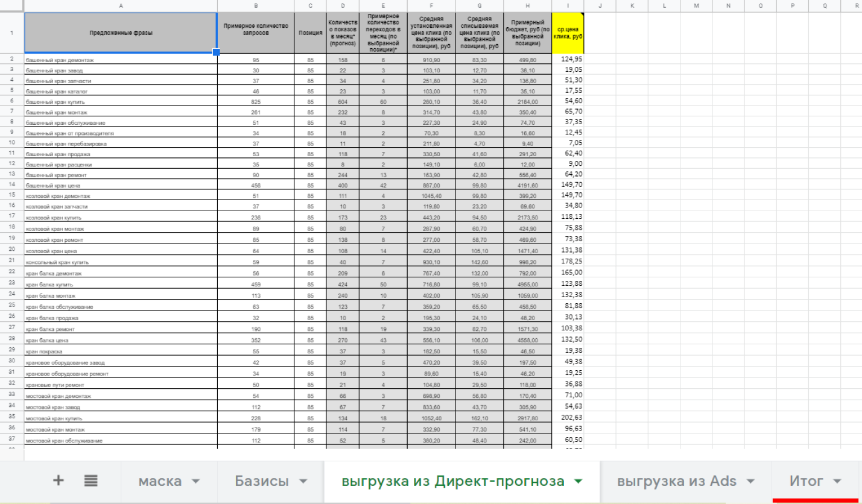
Task: Open dropdown arrow on Итог tab
Action: tap(837, 482)
